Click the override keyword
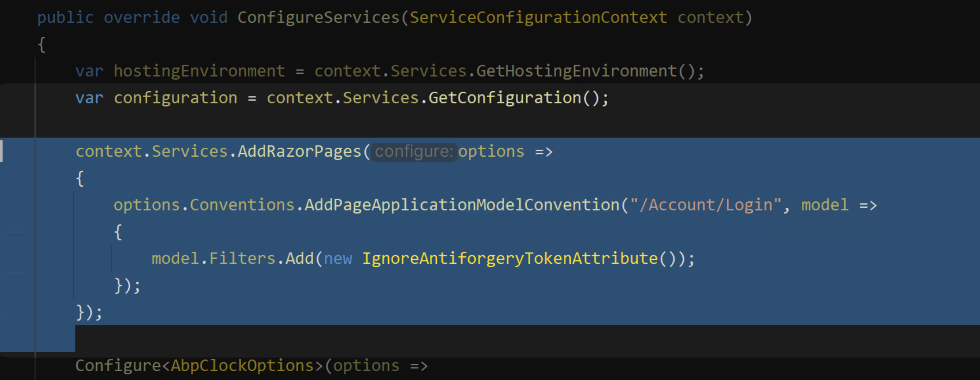 [141, 18]
